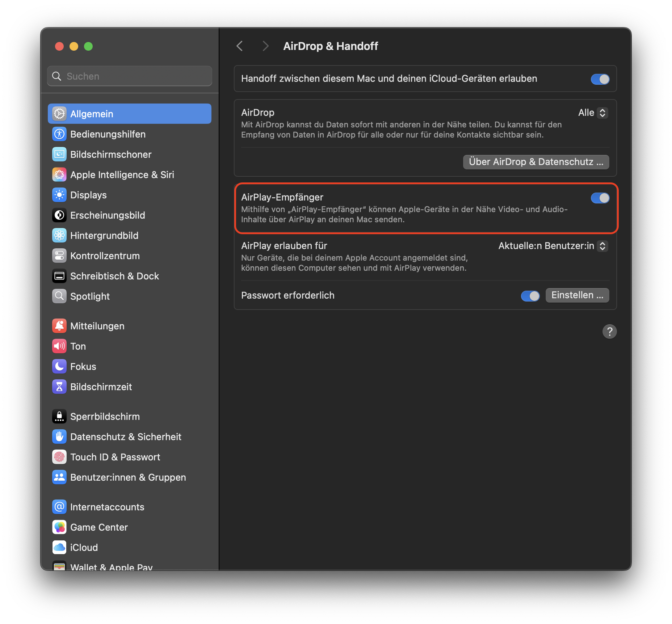The height and width of the screenshot is (624, 672).
Task: Open Bedienungshilfen settings icon
Action: pos(59,134)
